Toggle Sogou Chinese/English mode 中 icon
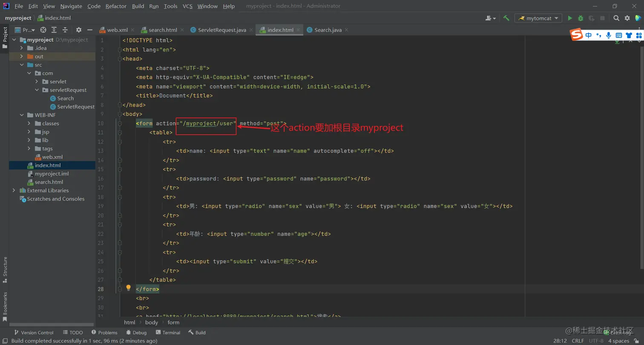644x345 pixels. [589, 35]
